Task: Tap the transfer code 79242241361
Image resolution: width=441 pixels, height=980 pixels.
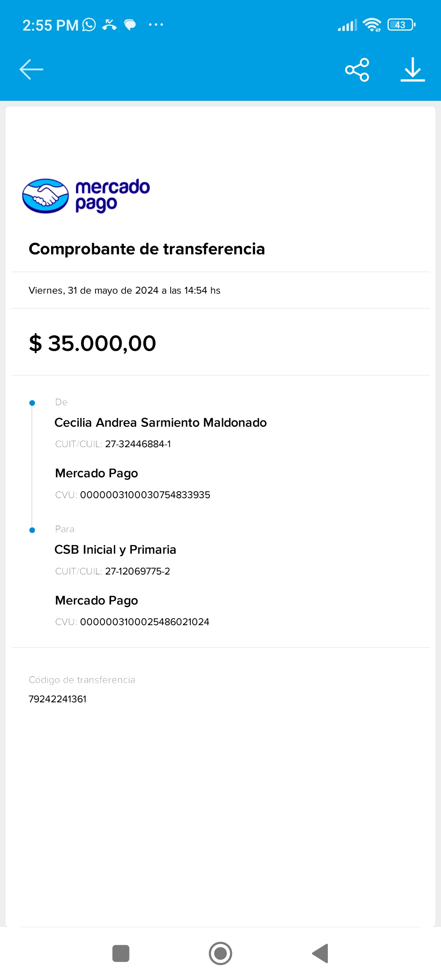Action: coord(58,699)
